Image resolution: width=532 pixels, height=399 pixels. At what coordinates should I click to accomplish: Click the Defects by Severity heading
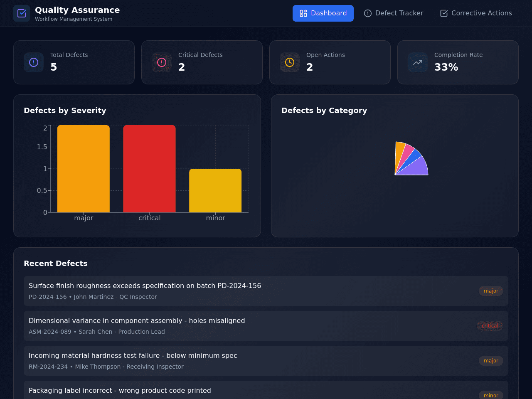(x=65, y=111)
